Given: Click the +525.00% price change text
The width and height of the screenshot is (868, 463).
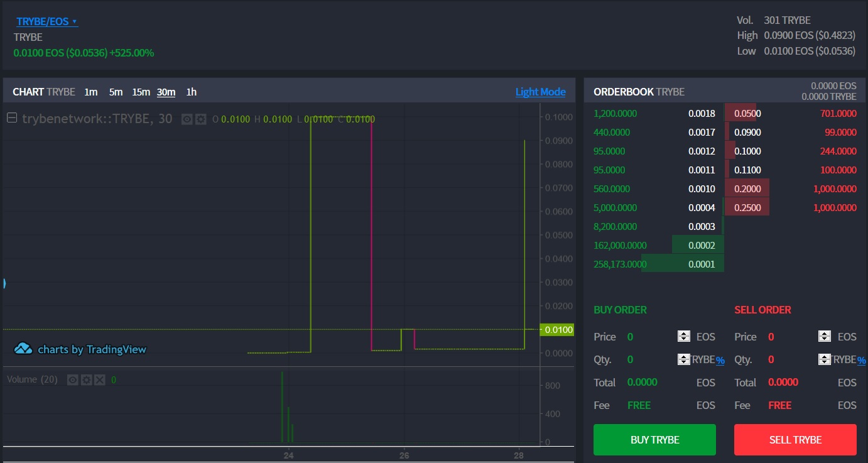Looking at the screenshot, I should 132,53.
